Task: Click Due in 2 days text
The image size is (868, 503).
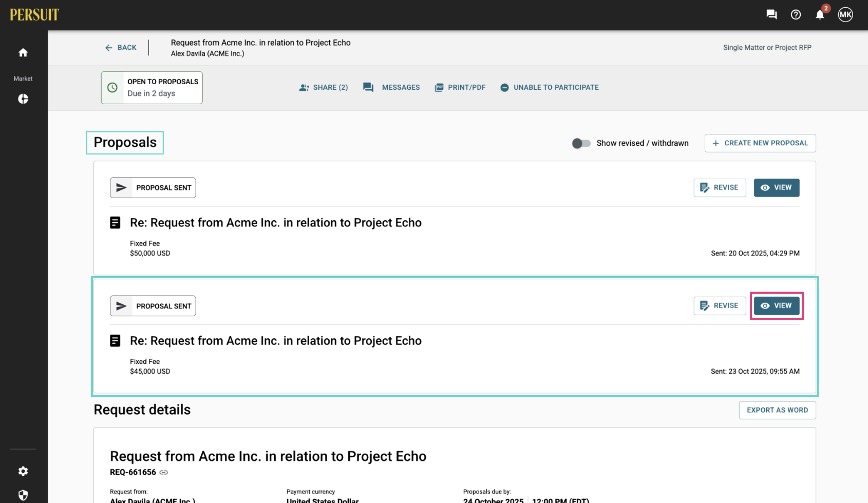Action: 152,93
